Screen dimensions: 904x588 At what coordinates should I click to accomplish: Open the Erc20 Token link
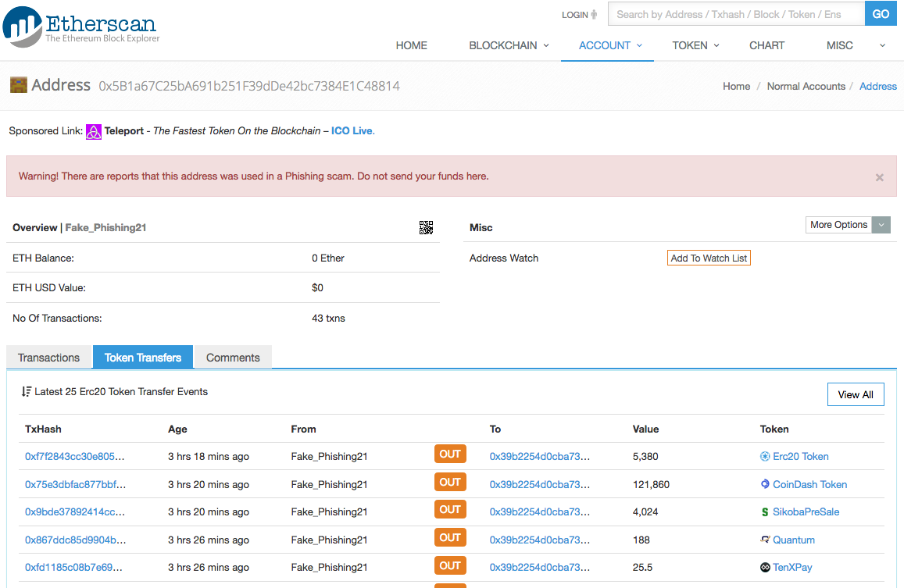[800, 457]
